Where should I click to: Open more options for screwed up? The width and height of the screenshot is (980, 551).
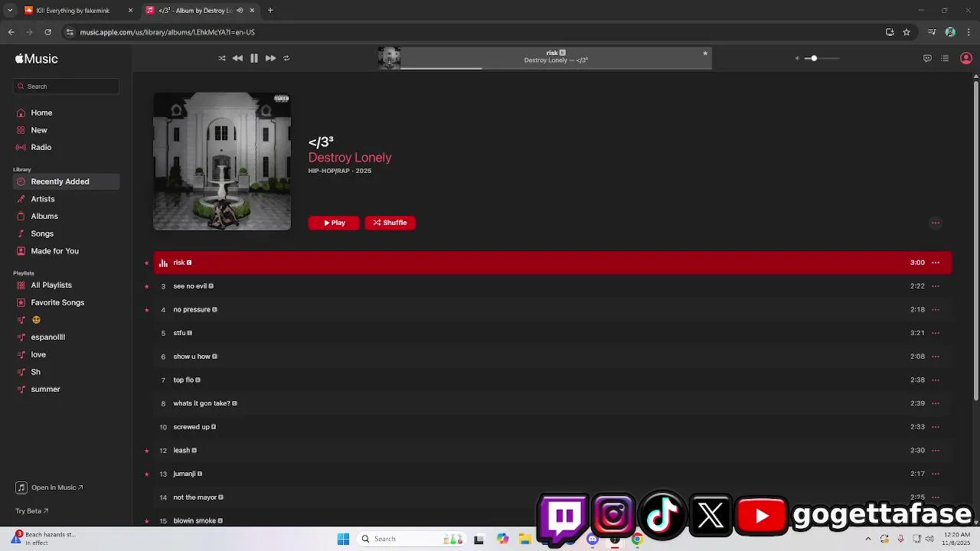(936, 427)
